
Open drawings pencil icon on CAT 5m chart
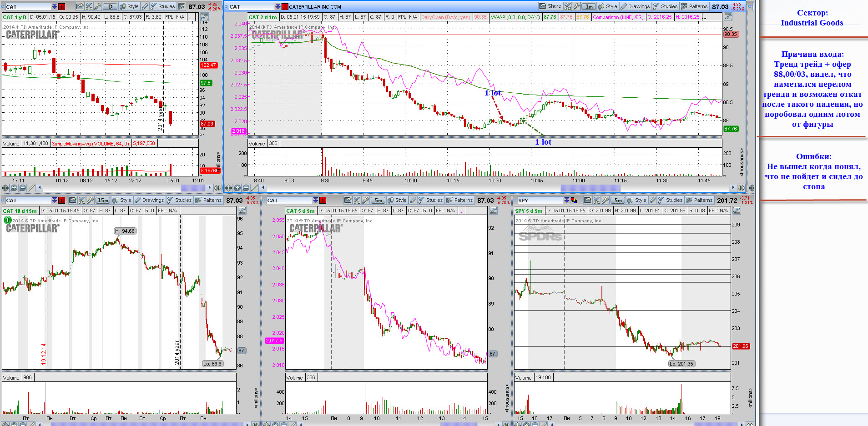point(413,200)
